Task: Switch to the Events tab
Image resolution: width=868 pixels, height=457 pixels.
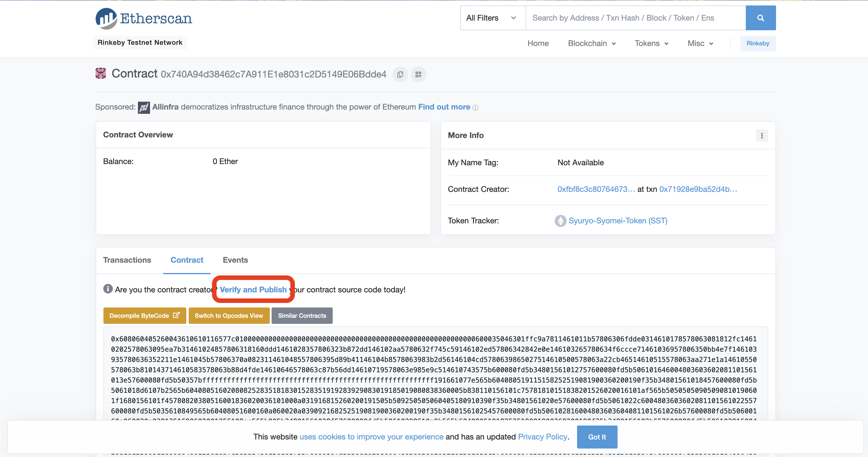Action: (235, 260)
